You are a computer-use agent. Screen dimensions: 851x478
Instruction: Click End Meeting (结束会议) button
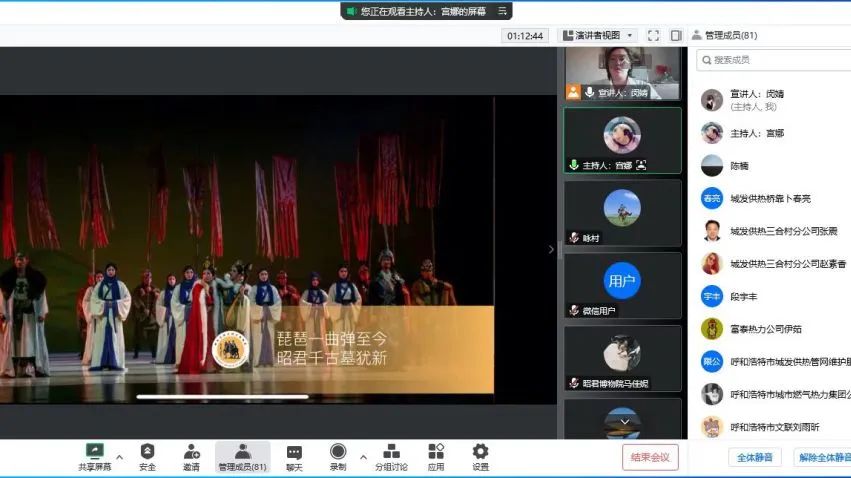[650, 457]
